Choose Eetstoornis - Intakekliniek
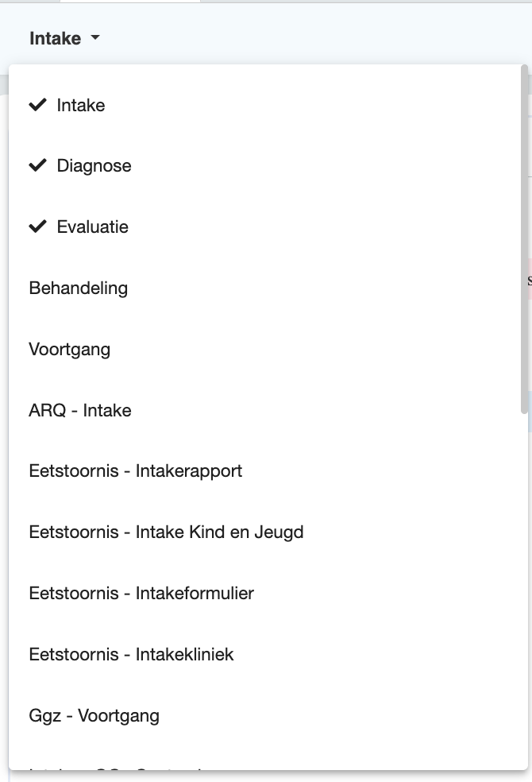532x782 pixels. click(131, 654)
